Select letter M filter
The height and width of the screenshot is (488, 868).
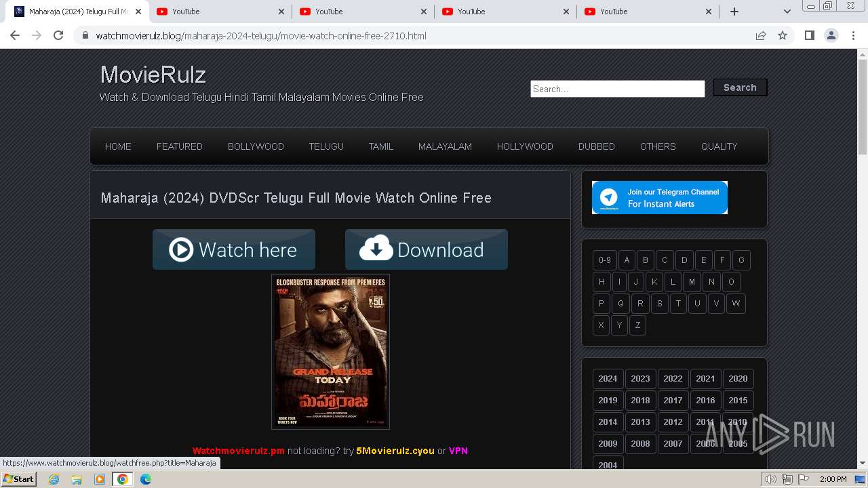tap(692, 282)
